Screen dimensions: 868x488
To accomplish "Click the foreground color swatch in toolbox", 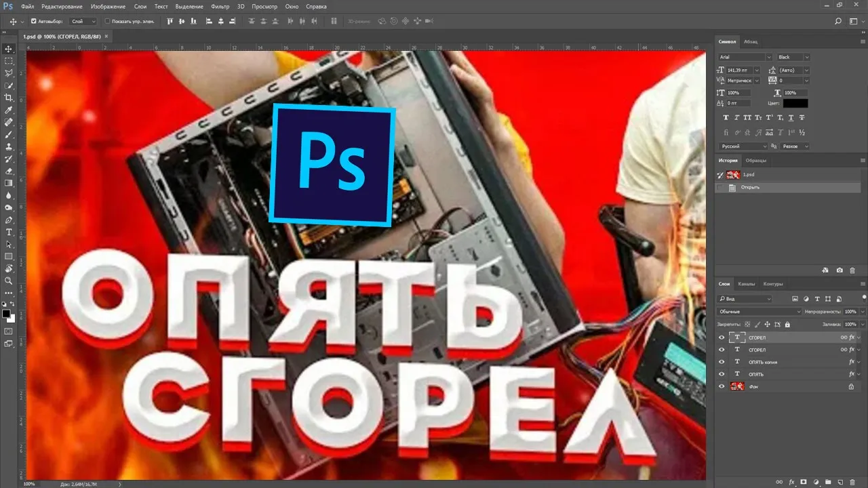I will coord(7,314).
